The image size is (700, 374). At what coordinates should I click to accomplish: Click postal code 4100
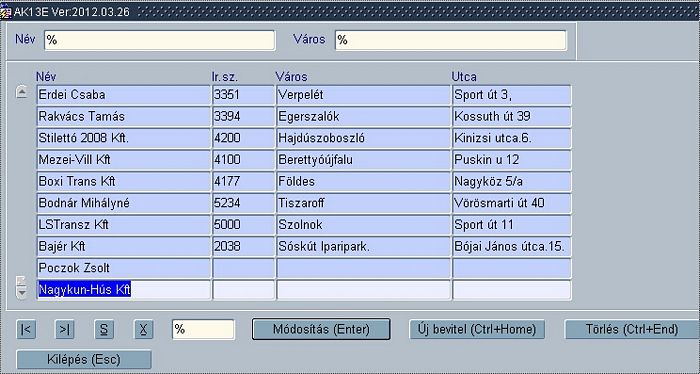pos(243,160)
